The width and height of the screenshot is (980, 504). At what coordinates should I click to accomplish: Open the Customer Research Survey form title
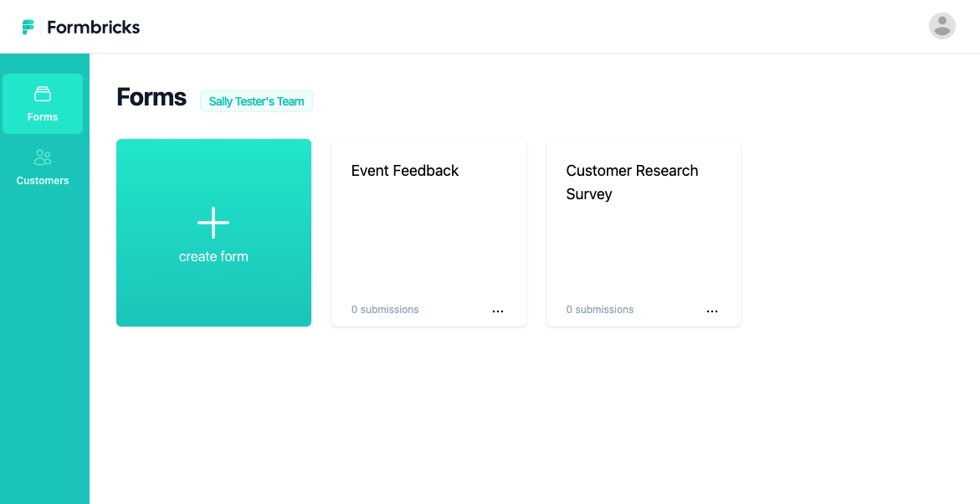click(632, 182)
